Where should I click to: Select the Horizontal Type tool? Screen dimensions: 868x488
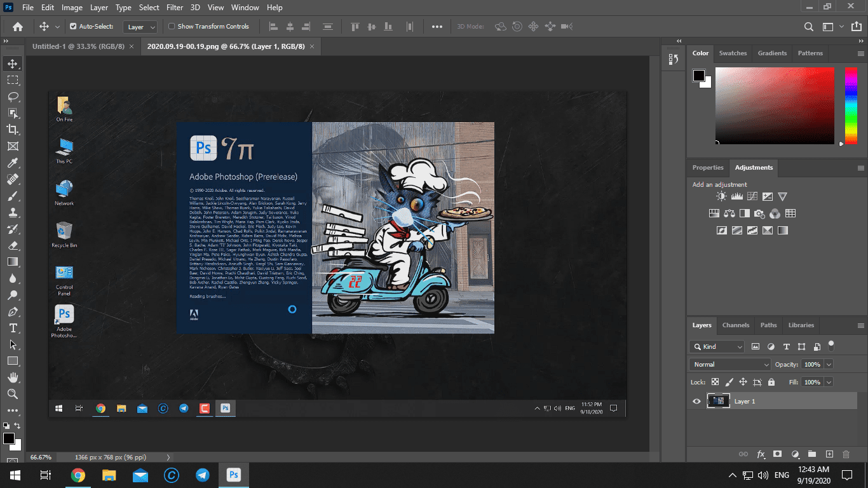(13, 328)
